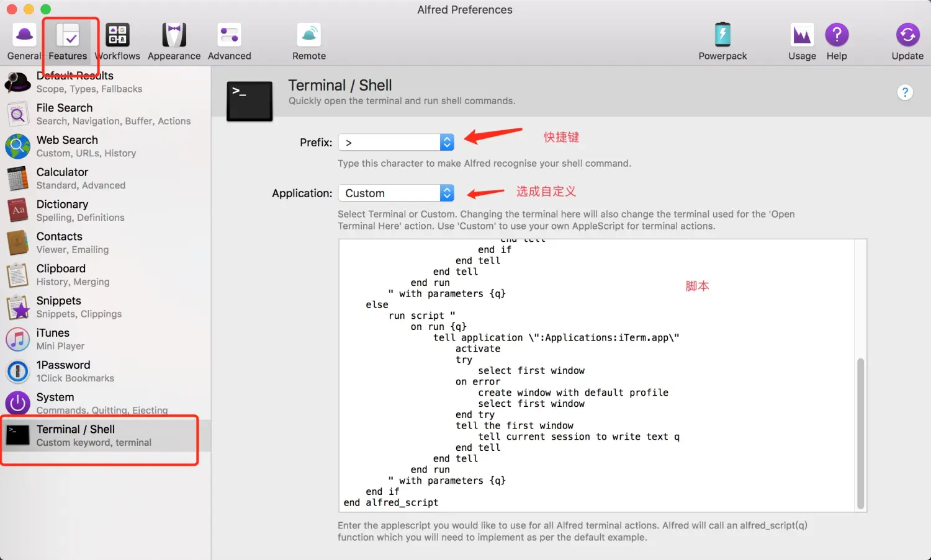Open the General preferences tab
931x560 pixels.
click(x=24, y=42)
